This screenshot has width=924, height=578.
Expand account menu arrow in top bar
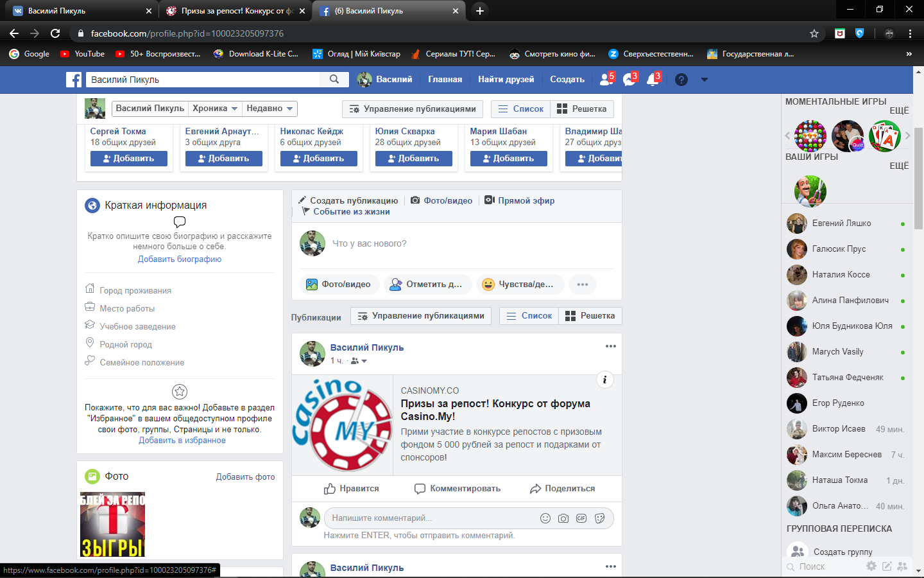704,80
